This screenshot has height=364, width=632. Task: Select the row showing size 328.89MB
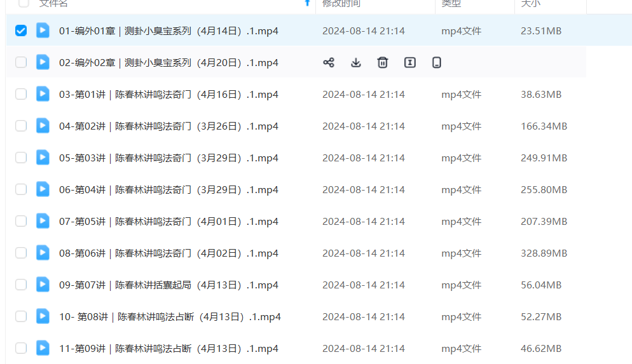coord(21,253)
